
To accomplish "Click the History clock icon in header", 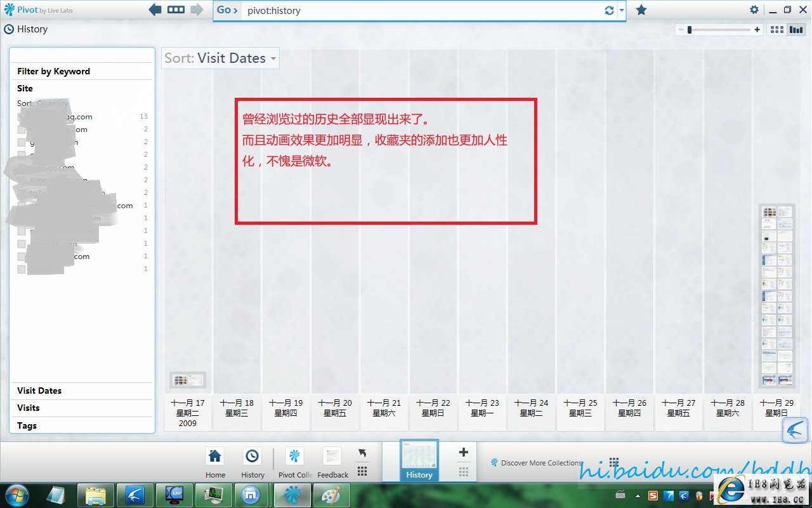I will click(9, 29).
